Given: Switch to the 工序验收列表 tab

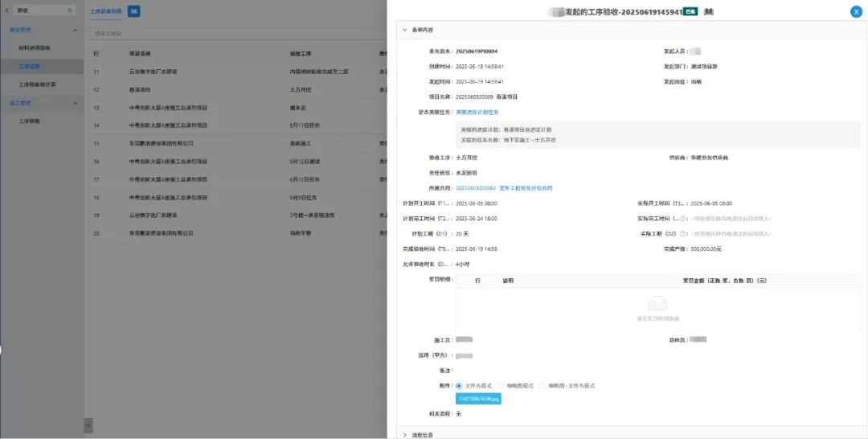Looking at the screenshot, I should click(x=106, y=11).
